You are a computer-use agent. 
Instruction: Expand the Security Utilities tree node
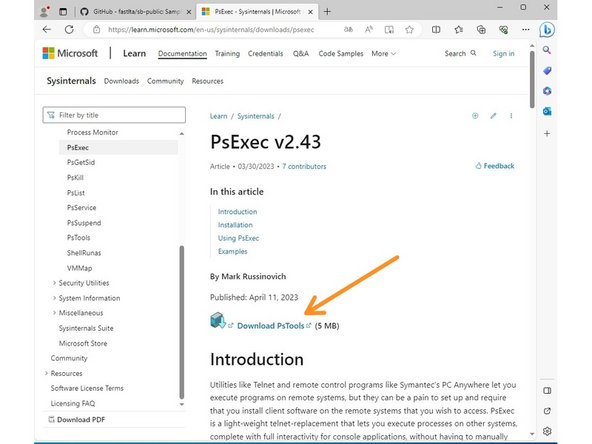54,283
